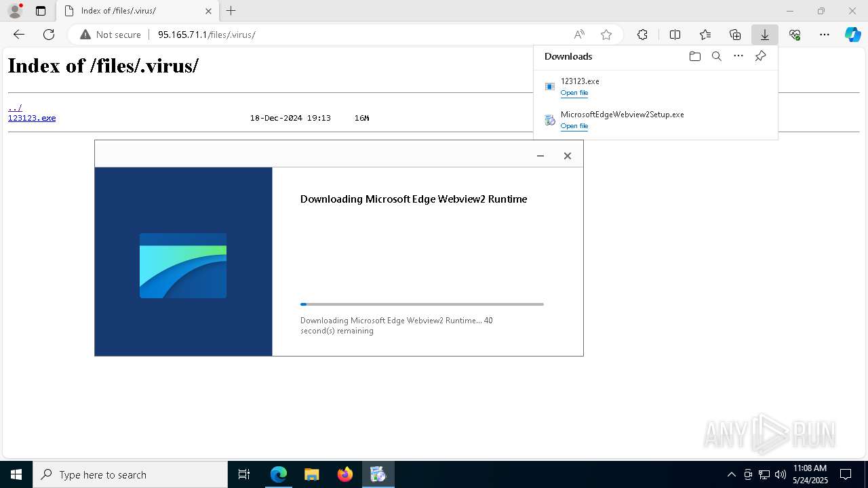Open file link under 123123.exe
Screen dimensions: 868x488
[x=574, y=93]
